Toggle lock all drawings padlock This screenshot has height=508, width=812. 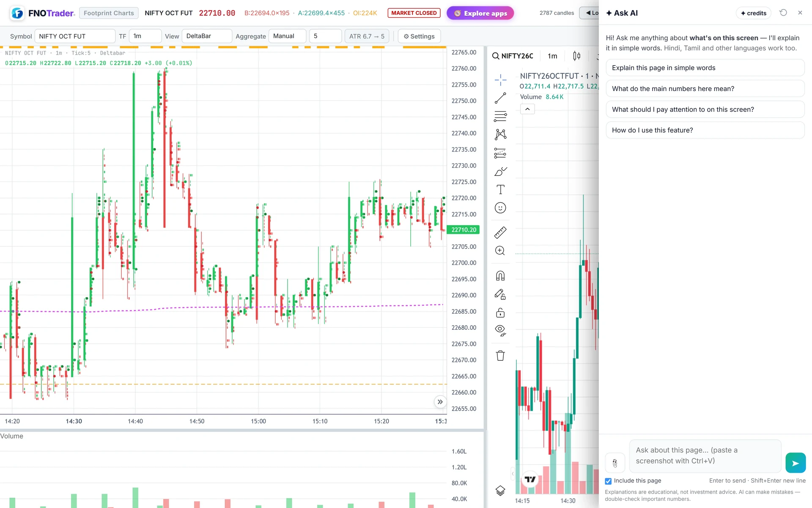point(500,312)
